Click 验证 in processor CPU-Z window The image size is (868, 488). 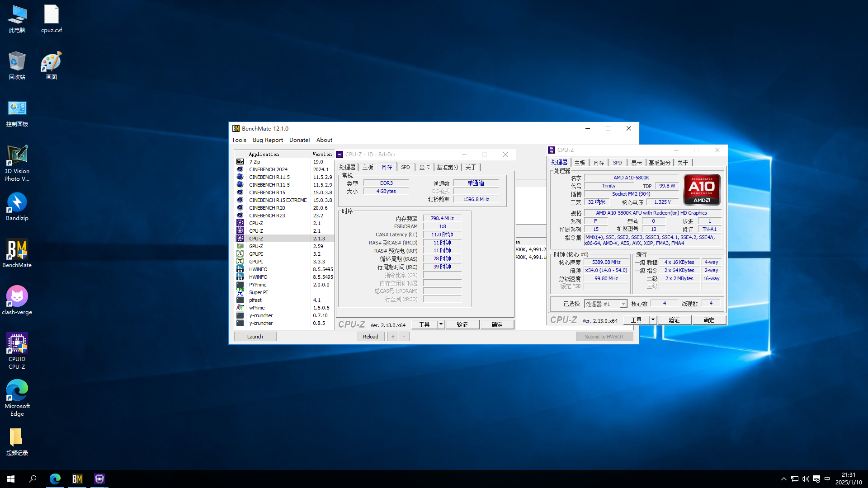tap(674, 320)
